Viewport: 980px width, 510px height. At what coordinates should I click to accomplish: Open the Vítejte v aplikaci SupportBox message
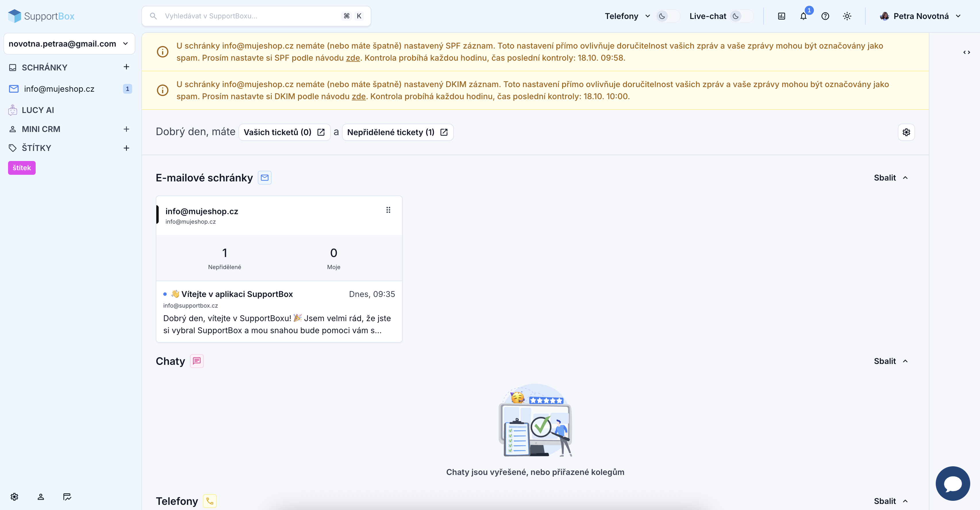click(x=279, y=312)
